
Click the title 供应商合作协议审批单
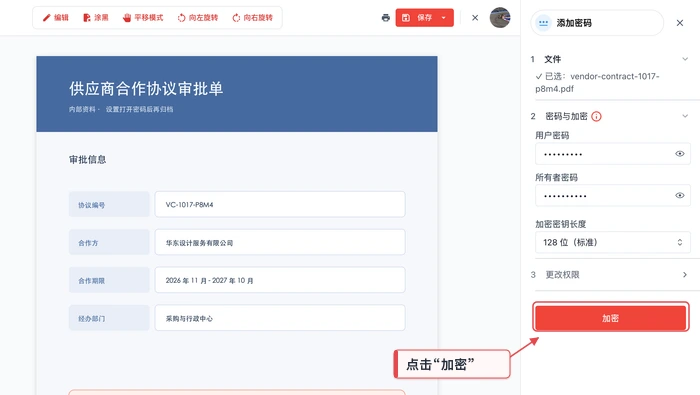[x=146, y=89]
